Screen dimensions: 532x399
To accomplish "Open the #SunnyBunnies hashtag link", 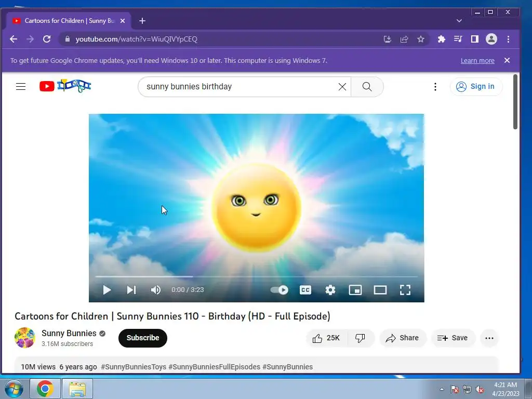I will pos(288,367).
